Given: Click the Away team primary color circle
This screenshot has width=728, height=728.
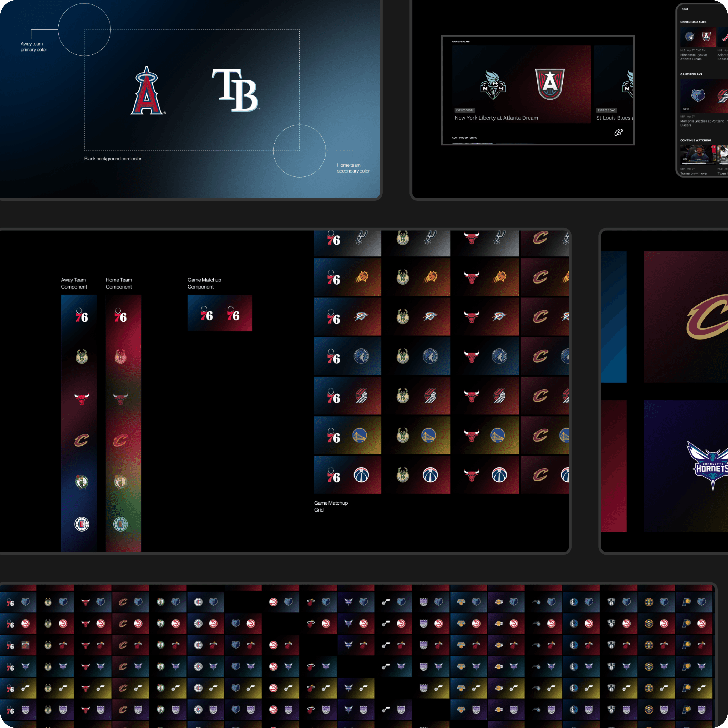Looking at the screenshot, I should (x=84, y=30).
